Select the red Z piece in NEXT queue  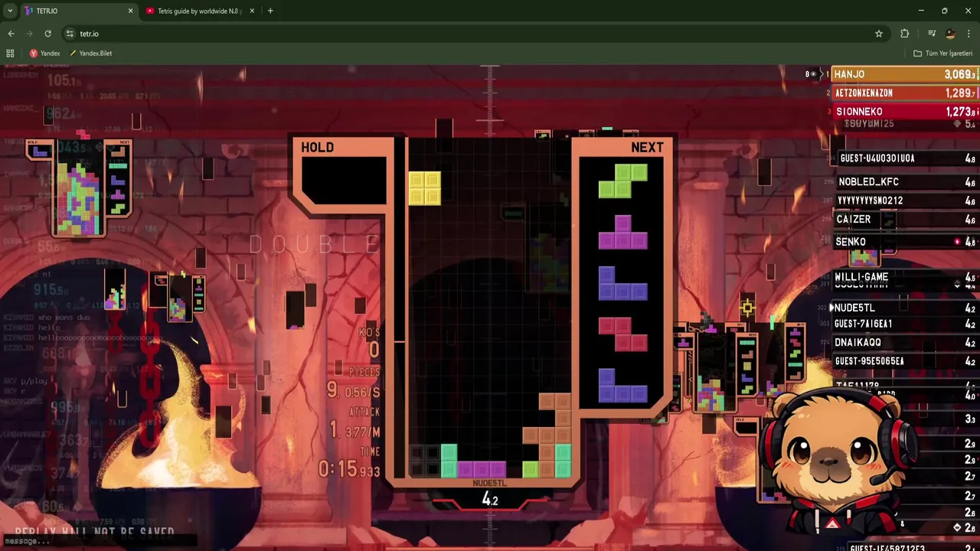pyautogui.click(x=622, y=334)
